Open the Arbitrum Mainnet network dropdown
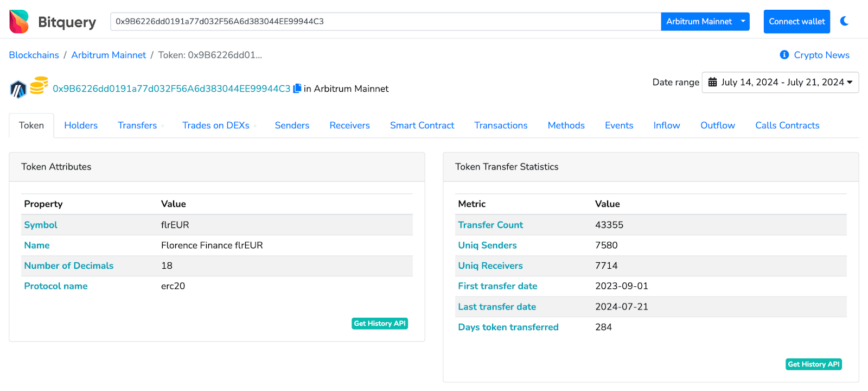Image resolution: width=868 pixels, height=391 pixels. click(705, 22)
